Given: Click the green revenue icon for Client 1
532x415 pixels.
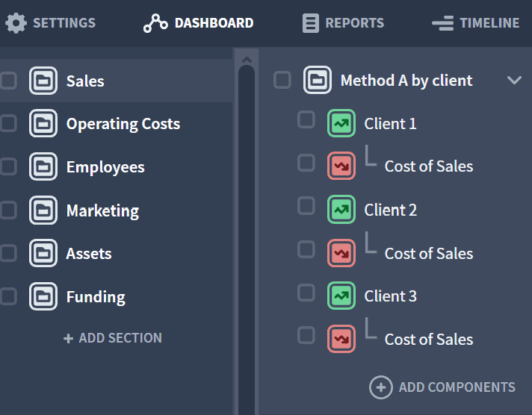Looking at the screenshot, I should pos(341,123).
